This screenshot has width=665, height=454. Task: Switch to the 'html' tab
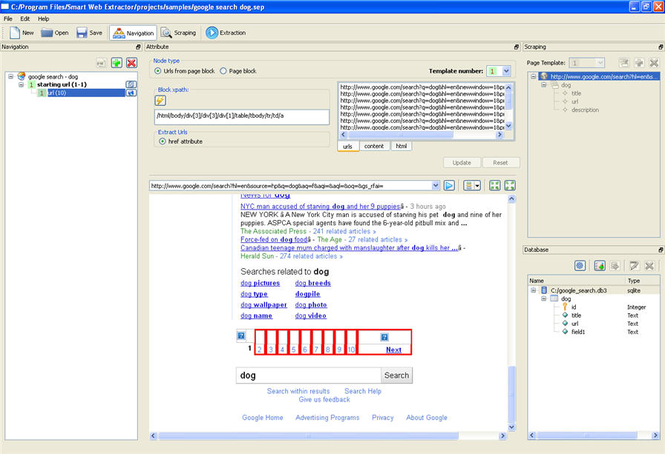(x=401, y=146)
